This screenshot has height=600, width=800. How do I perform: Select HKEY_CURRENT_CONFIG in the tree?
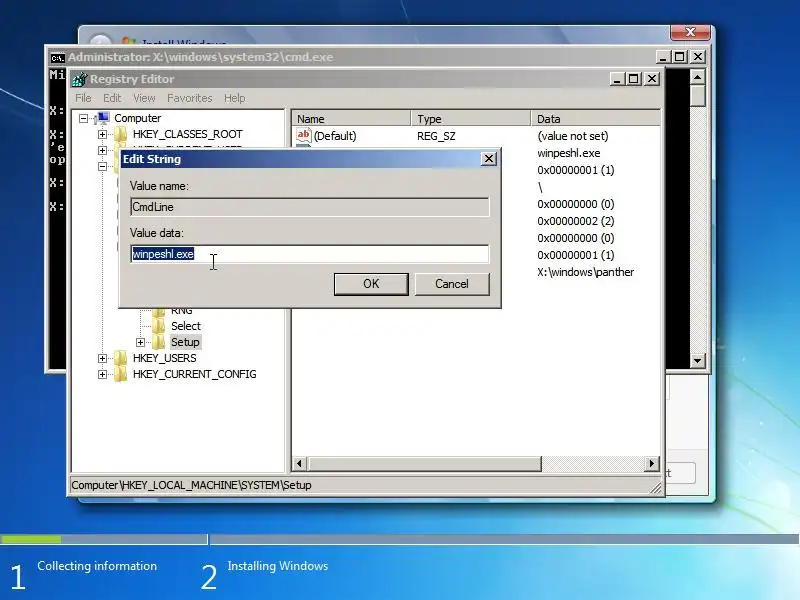click(194, 374)
